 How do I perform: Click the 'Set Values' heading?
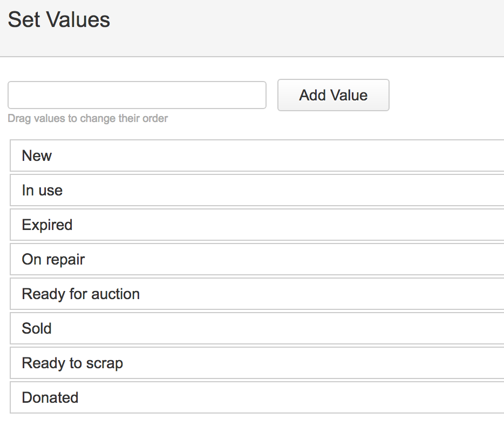pyautogui.click(x=59, y=20)
